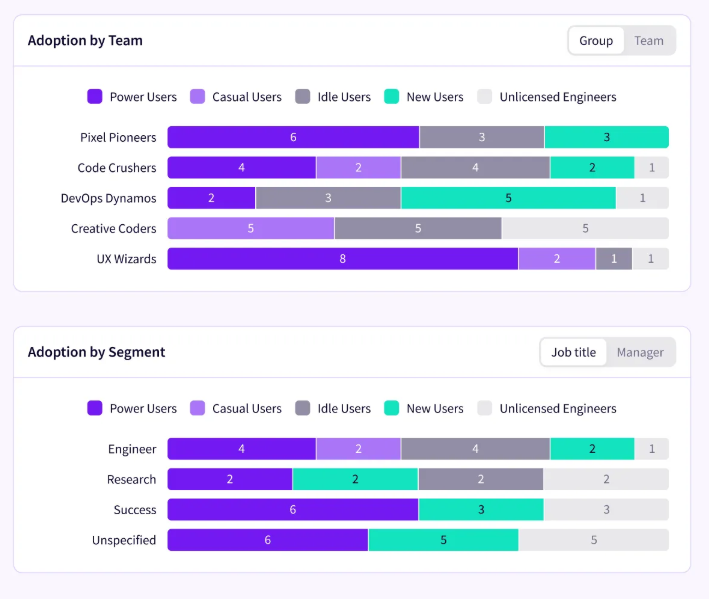Click the DevOps Dynamos row label
Image resolution: width=709 pixels, height=599 pixels.
[x=109, y=198]
